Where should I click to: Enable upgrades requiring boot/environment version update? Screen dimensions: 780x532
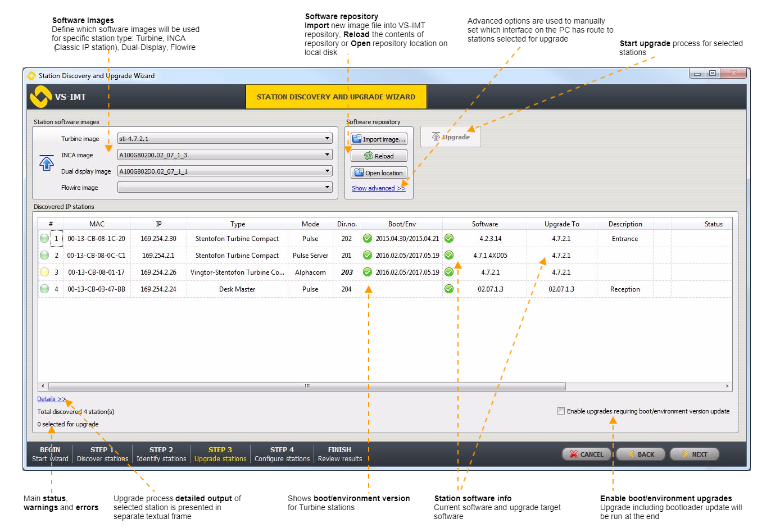[561, 411]
